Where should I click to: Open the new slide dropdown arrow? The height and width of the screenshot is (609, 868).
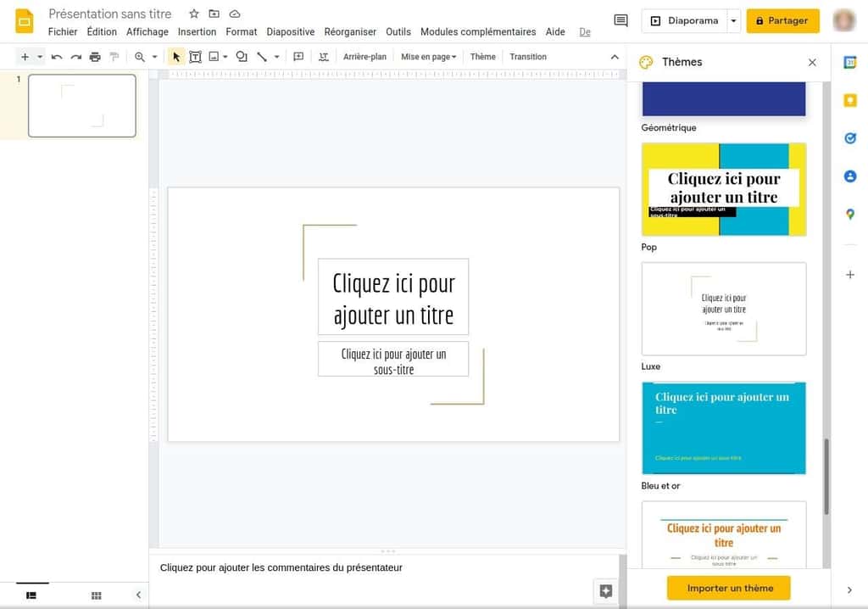[39, 57]
